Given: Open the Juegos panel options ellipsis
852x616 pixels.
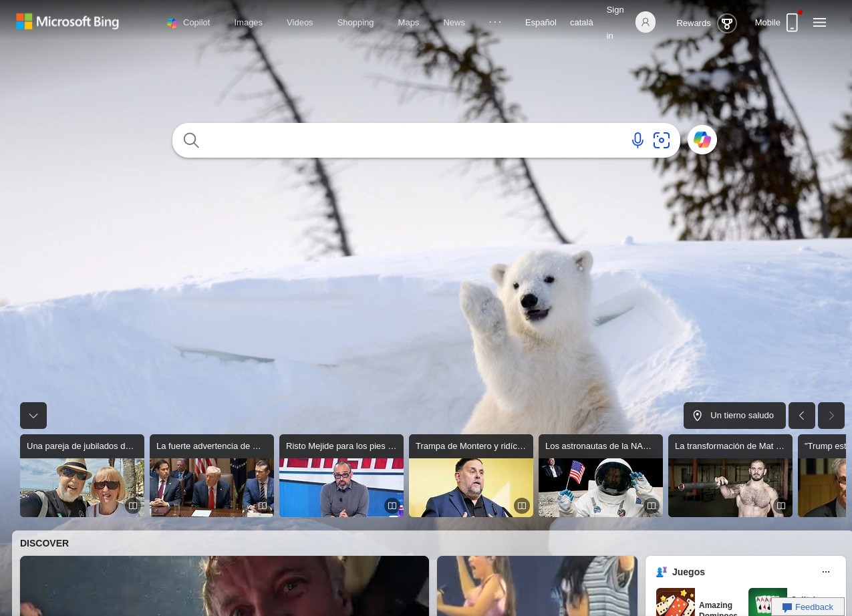Looking at the screenshot, I should 826,572.
